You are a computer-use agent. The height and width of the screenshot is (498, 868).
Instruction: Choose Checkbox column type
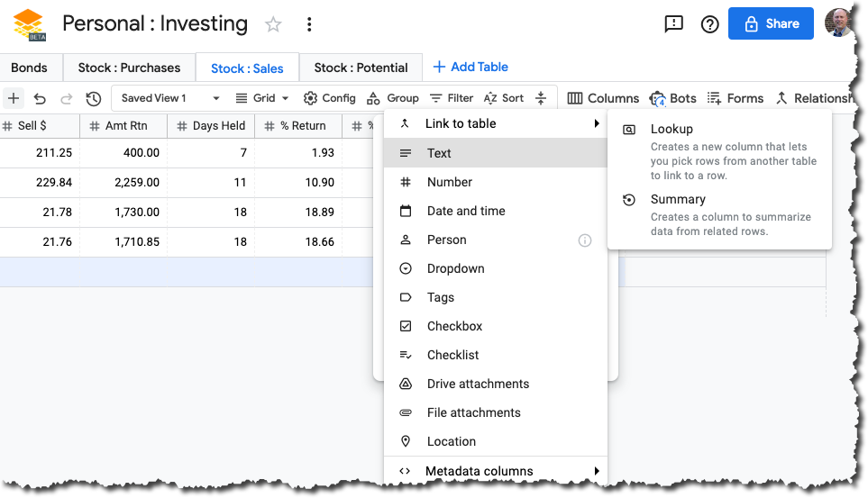(454, 326)
